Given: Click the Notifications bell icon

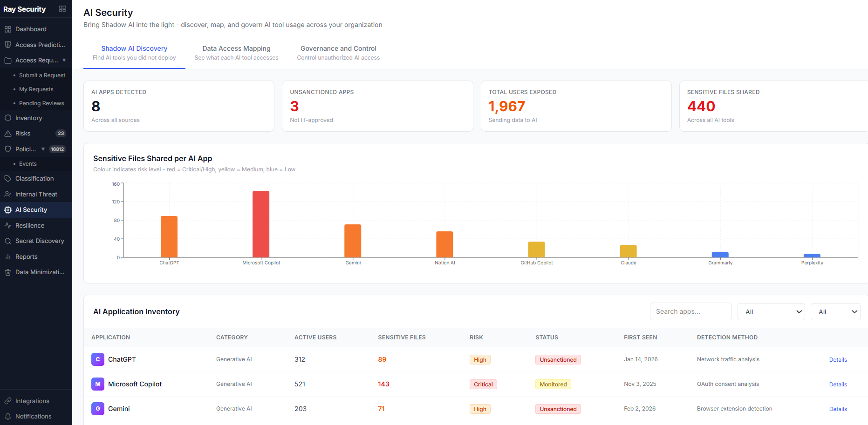Looking at the screenshot, I should coord(8,417).
